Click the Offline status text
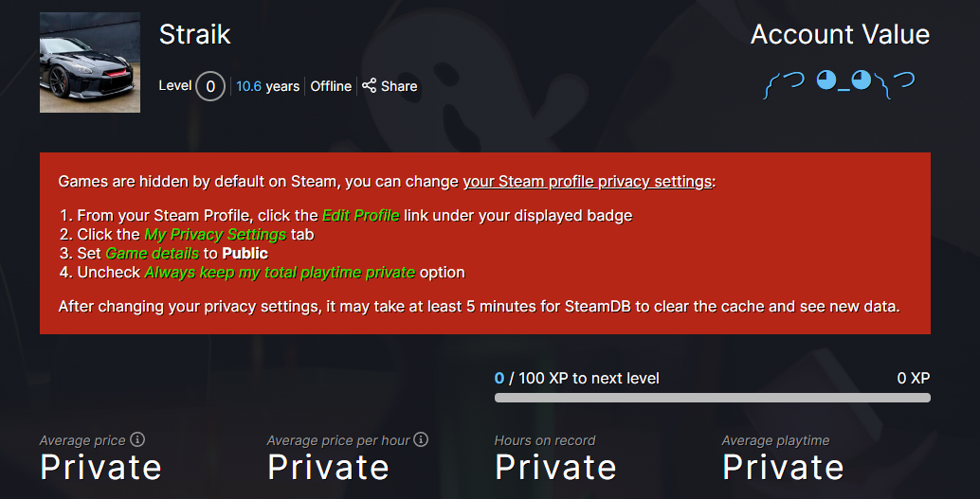This screenshot has height=499, width=980. coord(331,86)
